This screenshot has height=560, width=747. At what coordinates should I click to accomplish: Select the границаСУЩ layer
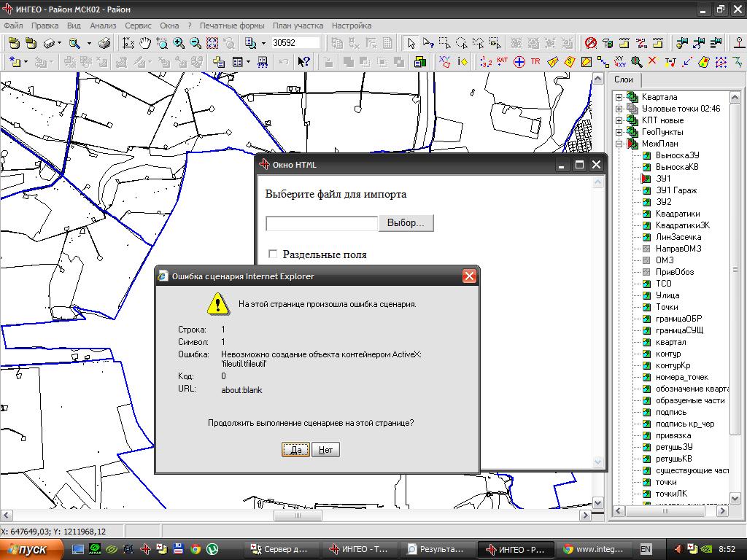(679, 330)
